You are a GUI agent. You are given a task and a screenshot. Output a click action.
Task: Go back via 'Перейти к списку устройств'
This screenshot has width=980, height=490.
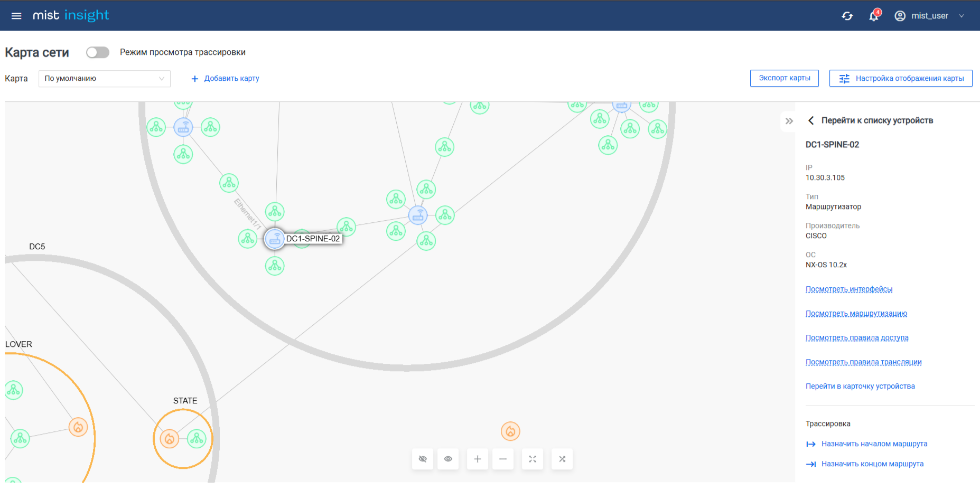coord(871,120)
